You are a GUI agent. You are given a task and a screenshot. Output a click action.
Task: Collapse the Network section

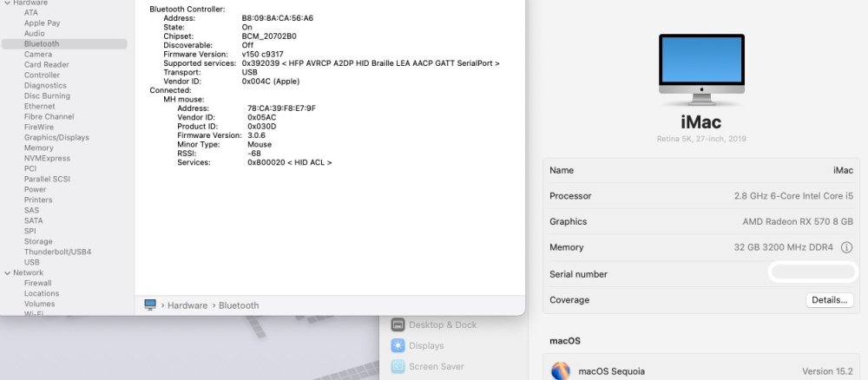click(x=7, y=272)
